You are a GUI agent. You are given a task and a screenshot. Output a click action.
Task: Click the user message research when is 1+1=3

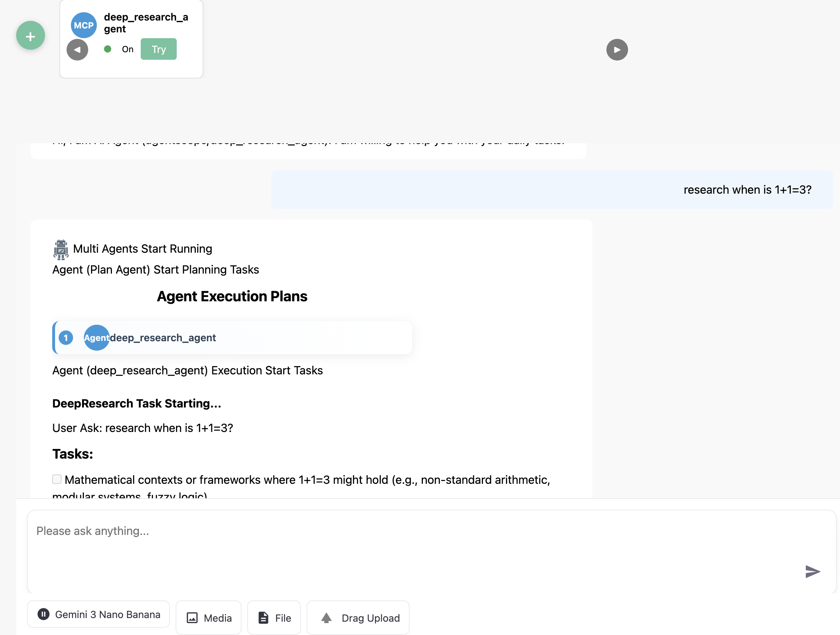[747, 189]
